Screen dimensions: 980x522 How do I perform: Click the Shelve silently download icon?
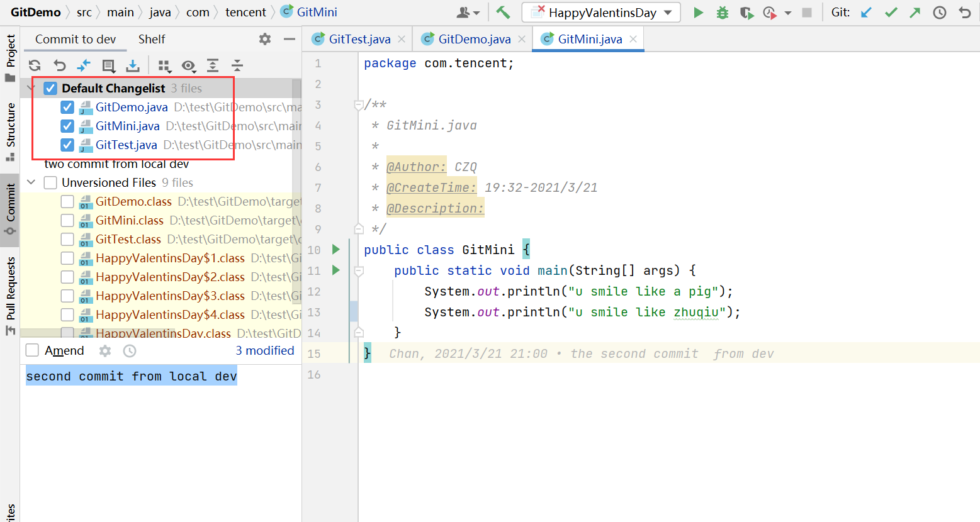133,65
